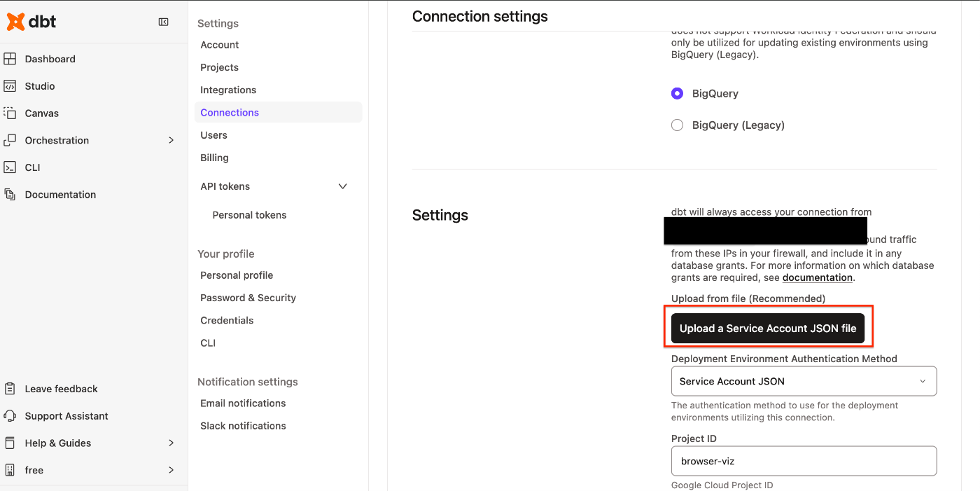Click the dbt logo
This screenshot has width=980, height=491.
tap(31, 22)
